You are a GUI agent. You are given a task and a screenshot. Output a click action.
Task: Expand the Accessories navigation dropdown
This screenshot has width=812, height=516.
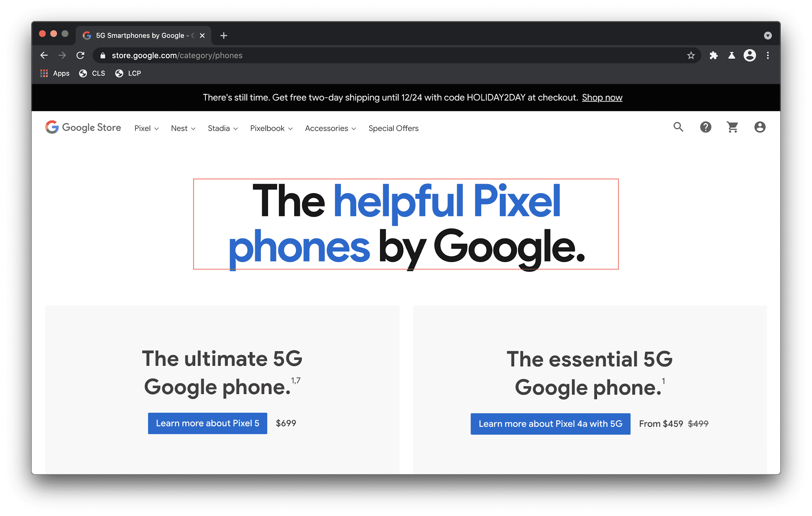coord(330,128)
